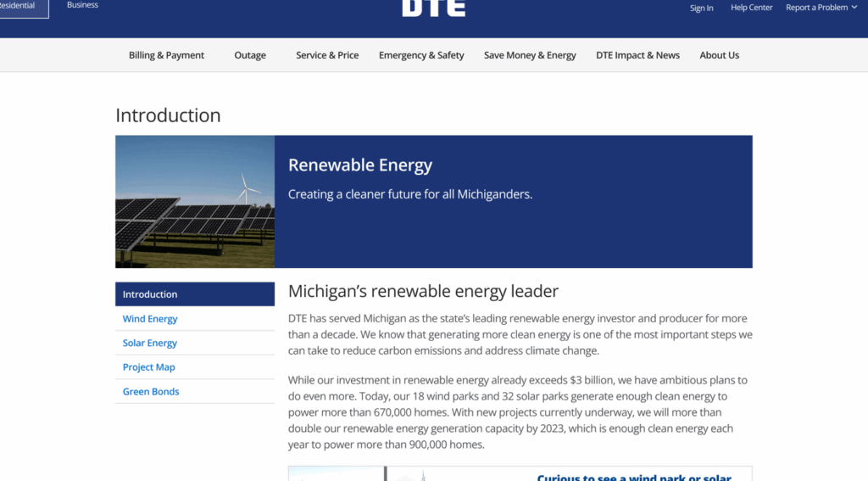Switch to the Business tab

pos(82,5)
